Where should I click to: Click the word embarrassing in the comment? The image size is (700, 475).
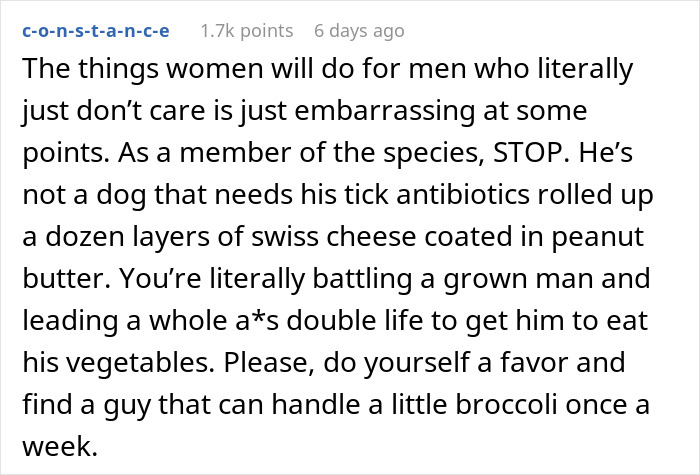coord(385,111)
